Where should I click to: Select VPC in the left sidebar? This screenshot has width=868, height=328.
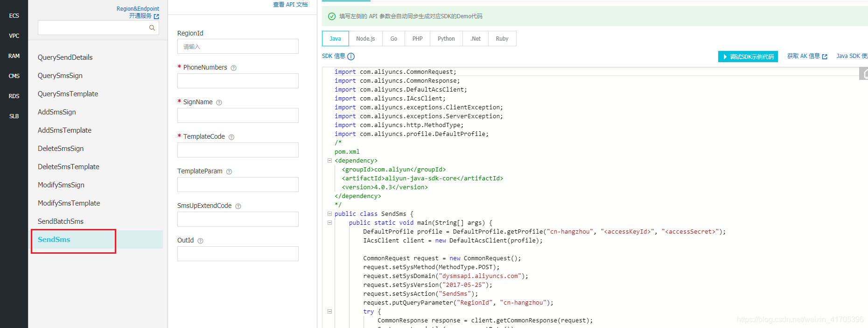click(14, 36)
